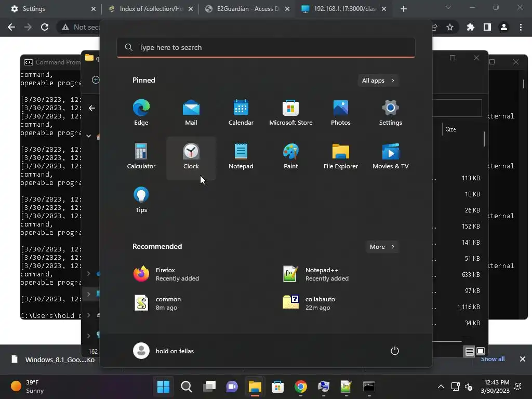Viewport: 532px width, 399px height.
Task: Switch to E2Guardian Access Denied tab
Action: 248,9
